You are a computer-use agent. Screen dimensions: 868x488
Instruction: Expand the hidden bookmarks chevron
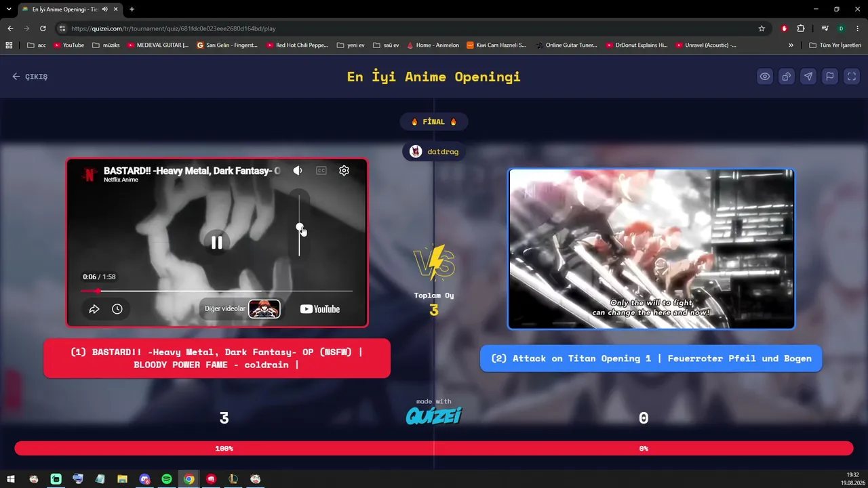pyautogui.click(x=791, y=45)
